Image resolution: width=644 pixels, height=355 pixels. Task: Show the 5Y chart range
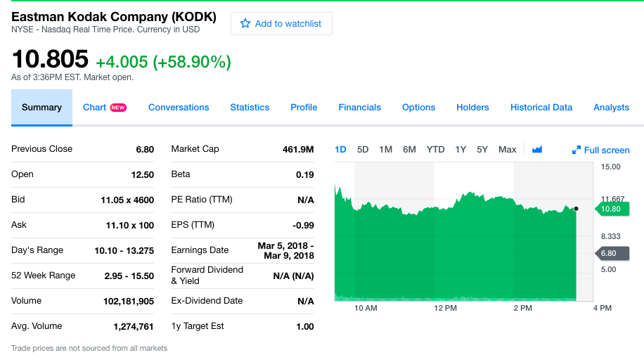pos(482,149)
